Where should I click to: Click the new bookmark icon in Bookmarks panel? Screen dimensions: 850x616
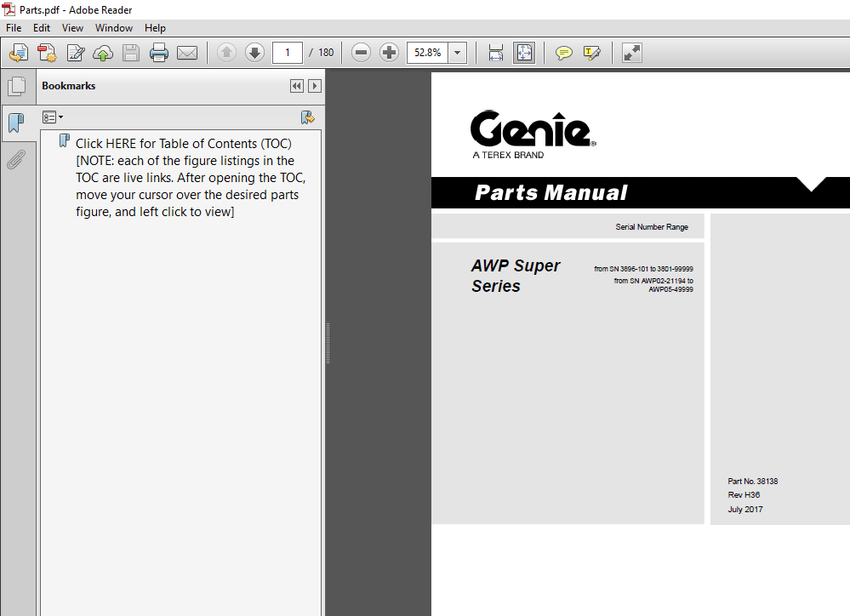pyautogui.click(x=308, y=117)
